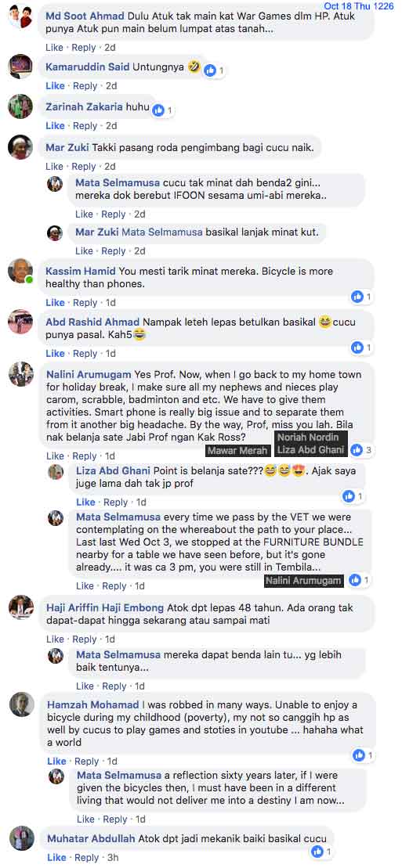This screenshot has height=868, width=402.
Task: Reply to Kassim Hamid's comment
Action: click(x=85, y=303)
